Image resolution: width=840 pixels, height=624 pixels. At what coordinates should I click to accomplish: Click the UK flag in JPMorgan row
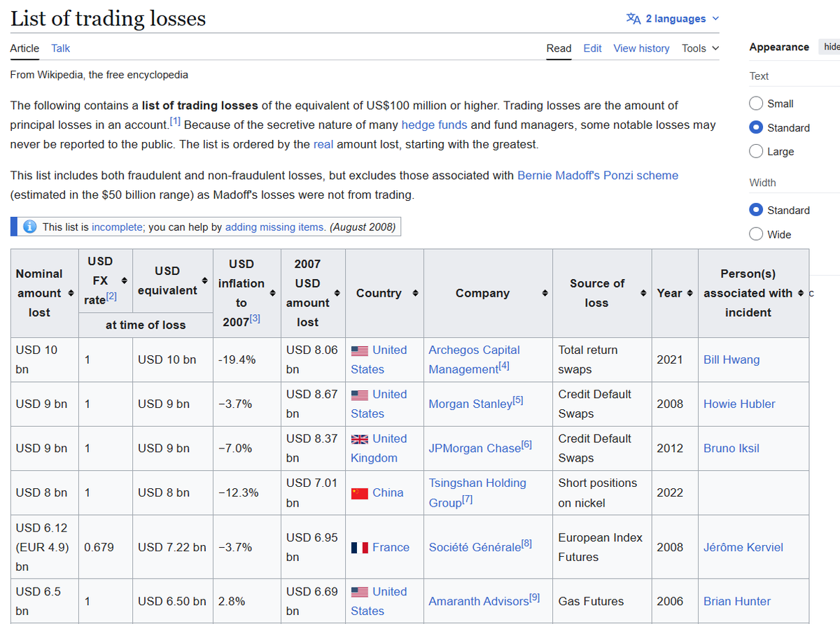pos(360,439)
